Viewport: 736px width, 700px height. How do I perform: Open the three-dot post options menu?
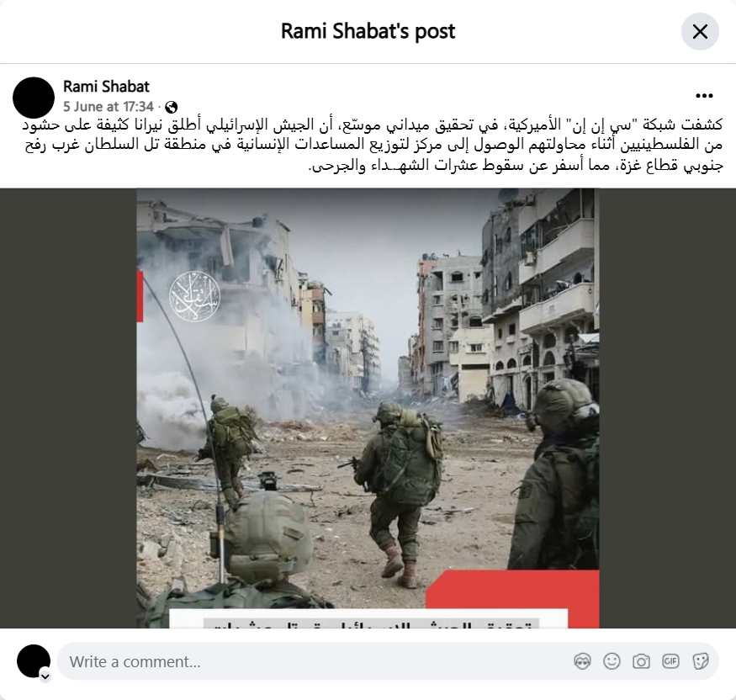(704, 96)
